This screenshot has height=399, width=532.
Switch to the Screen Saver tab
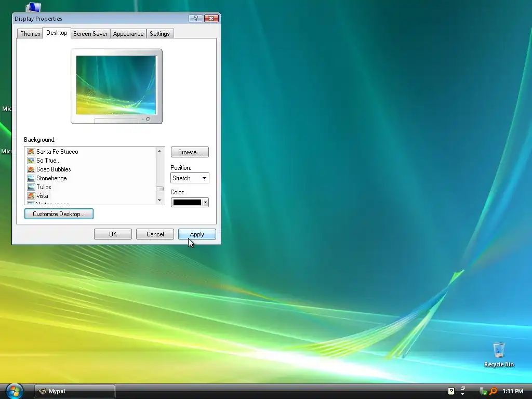90,34
